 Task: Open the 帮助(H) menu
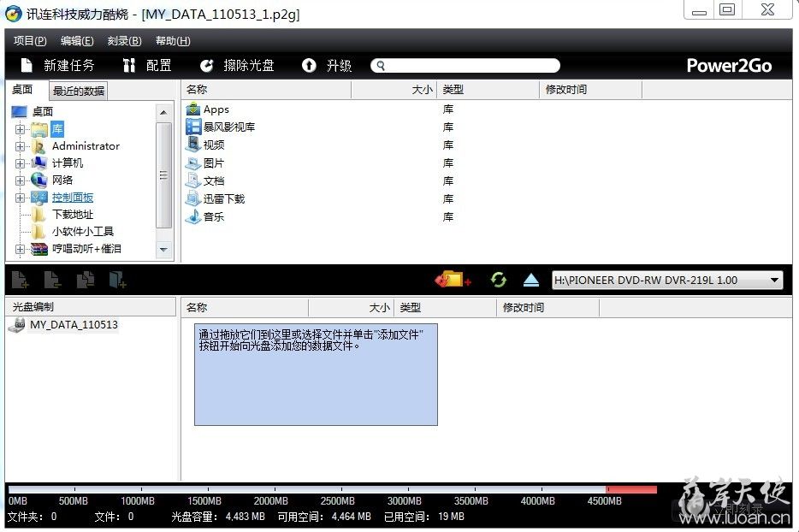173,41
